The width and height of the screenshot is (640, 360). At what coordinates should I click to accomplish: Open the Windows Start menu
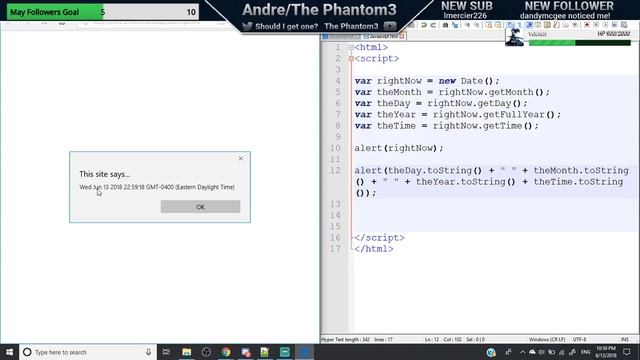[9, 352]
